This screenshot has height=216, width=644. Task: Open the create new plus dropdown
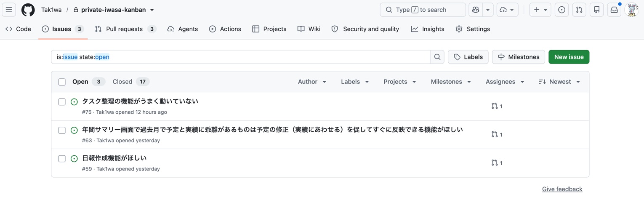[540, 10]
